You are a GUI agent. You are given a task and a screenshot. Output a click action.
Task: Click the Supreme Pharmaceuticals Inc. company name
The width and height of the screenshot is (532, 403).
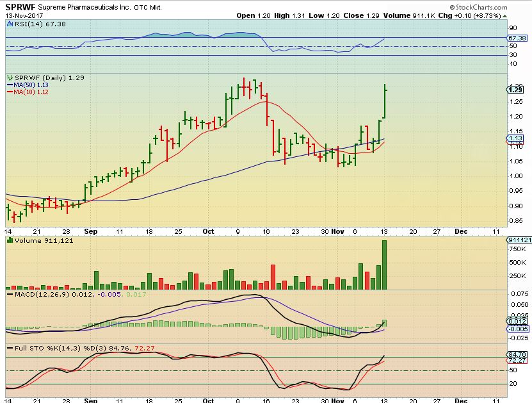point(84,7)
